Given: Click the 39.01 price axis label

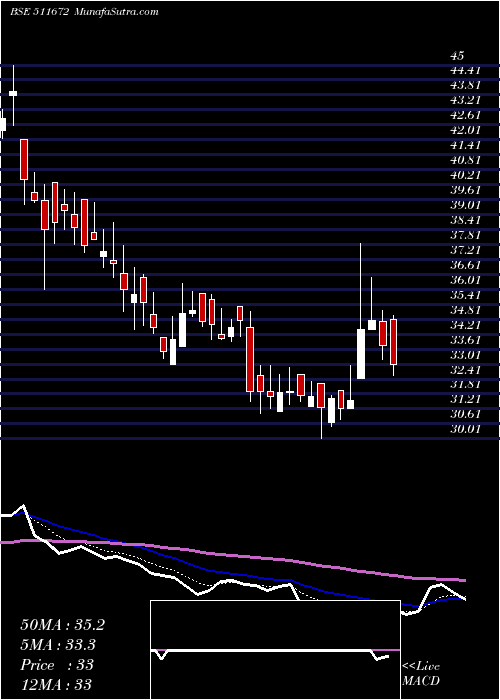Looking at the screenshot, I should pos(465,204).
